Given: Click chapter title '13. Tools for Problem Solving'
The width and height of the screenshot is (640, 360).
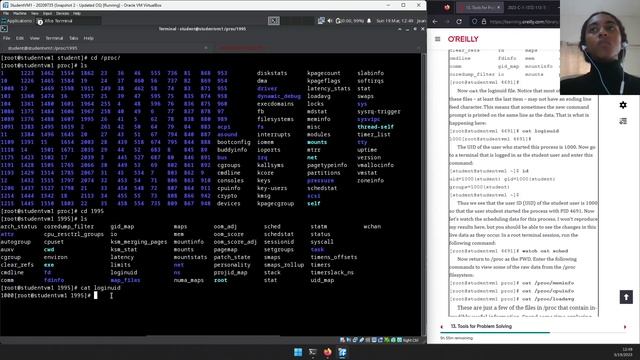Looking at the screenshot, I should [481, 327].
